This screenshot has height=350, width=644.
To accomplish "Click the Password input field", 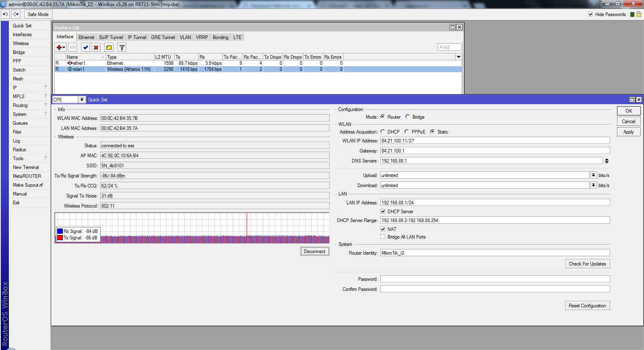I will (x=495, y=279).
